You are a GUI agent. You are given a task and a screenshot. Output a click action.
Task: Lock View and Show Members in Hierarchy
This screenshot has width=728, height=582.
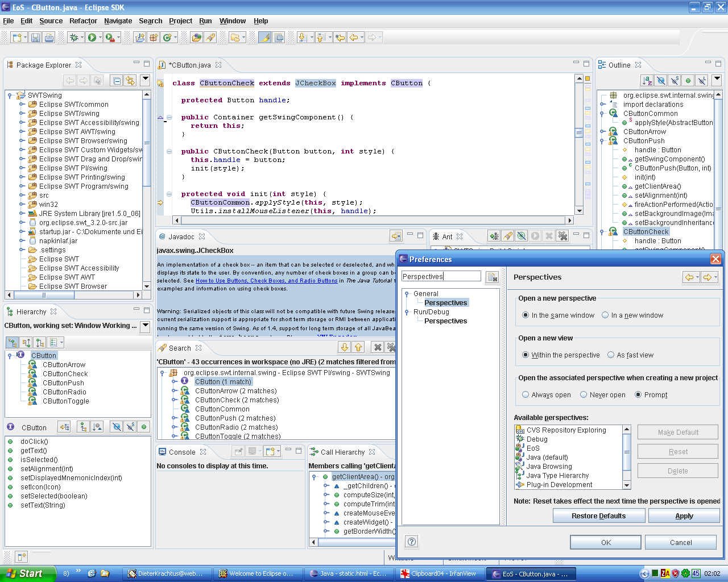coord(64,427)
